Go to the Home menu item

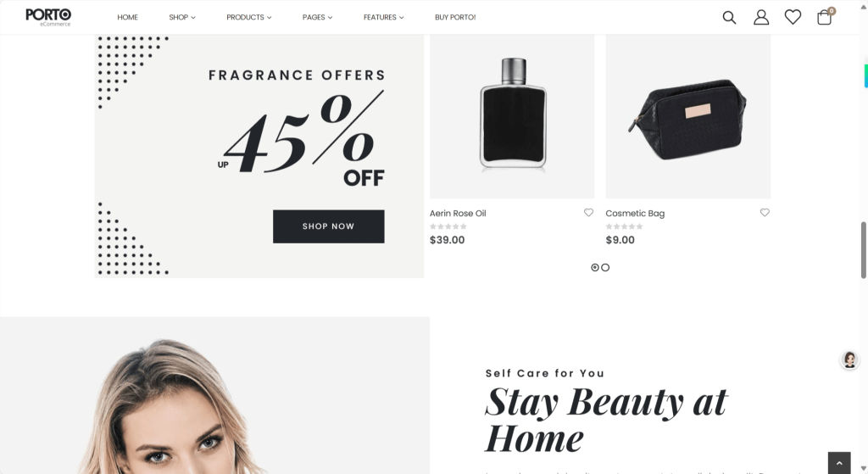(127, 17)
